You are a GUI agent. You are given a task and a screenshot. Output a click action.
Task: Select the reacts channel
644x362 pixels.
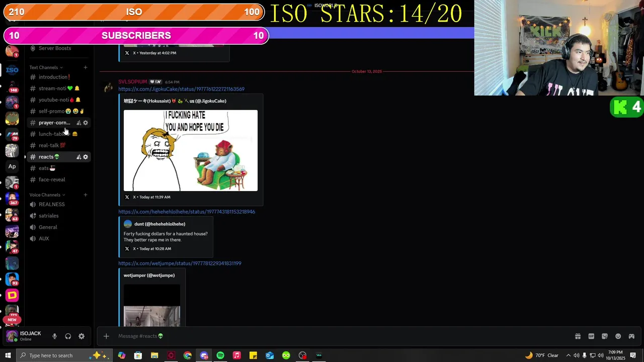coord(49,157)
